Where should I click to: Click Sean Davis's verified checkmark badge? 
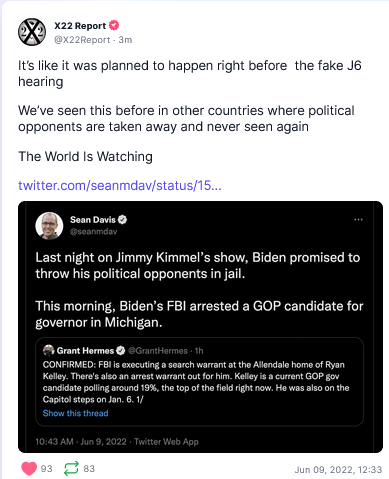point(123,220)
